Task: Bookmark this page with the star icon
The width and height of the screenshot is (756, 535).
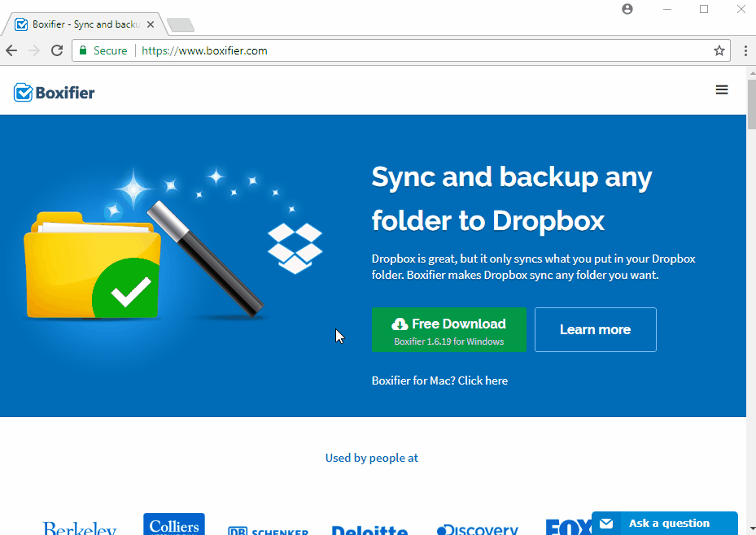Action: point(719,50)
